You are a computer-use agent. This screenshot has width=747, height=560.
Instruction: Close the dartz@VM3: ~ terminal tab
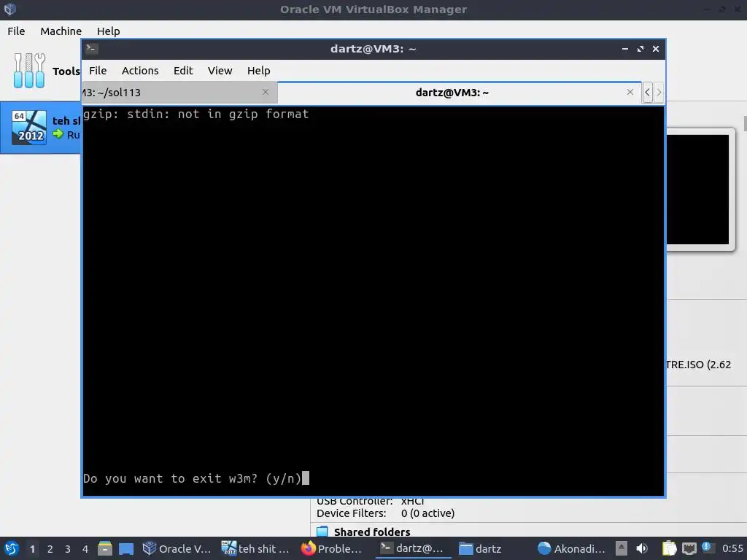630,92
